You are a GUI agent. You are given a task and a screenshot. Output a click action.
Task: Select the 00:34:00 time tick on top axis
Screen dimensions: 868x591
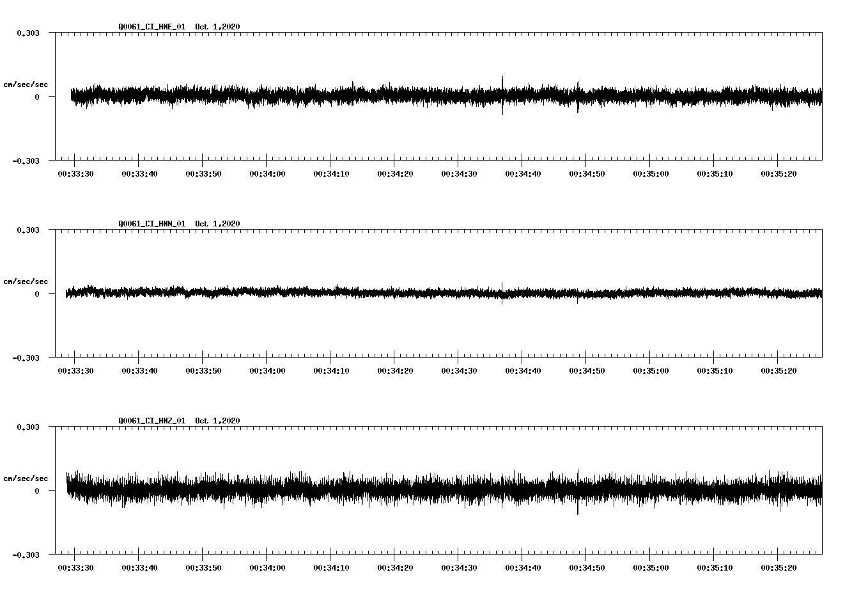(266, 173)
